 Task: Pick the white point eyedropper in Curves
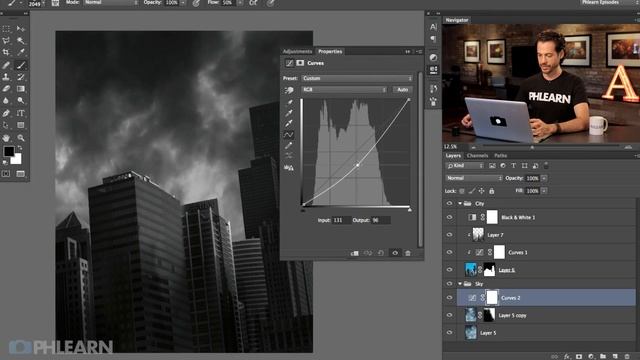[x=289, y=123]
